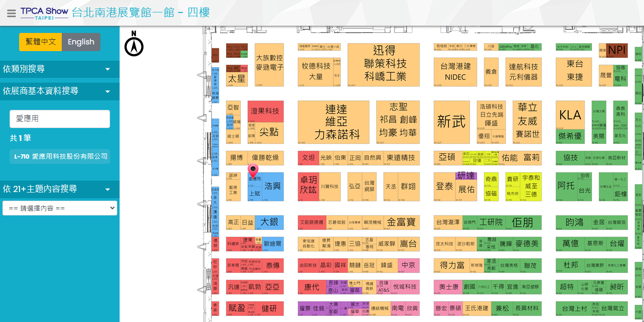Open the hamburger menu icon
This screenshot has width=644, height=322.
coord(11,13)
